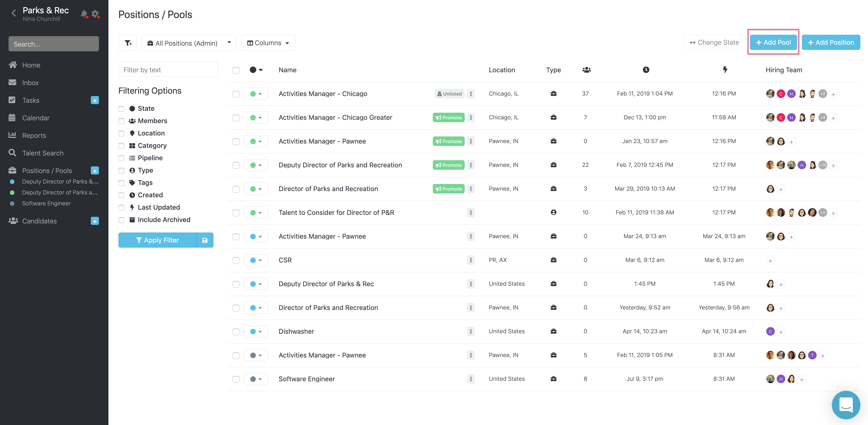
Task: Open state dropdown for Activities Manager - Chicago
Action: tap(256, 94)
